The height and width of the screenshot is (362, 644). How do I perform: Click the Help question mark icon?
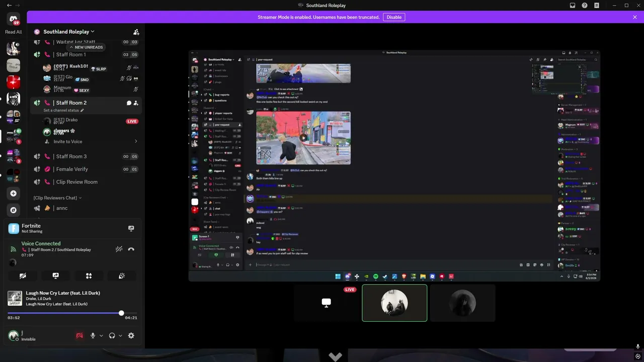pos(585,6)
